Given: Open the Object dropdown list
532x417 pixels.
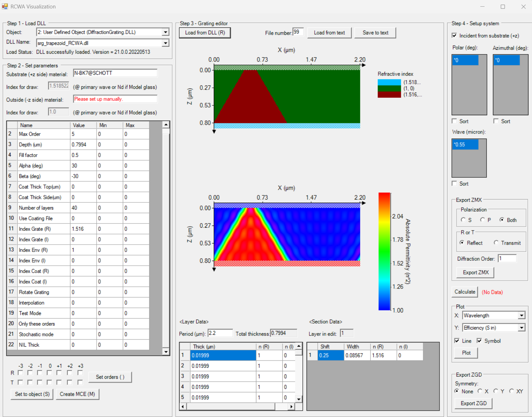Looking at the screenshot, I should [x=165, y=32].
